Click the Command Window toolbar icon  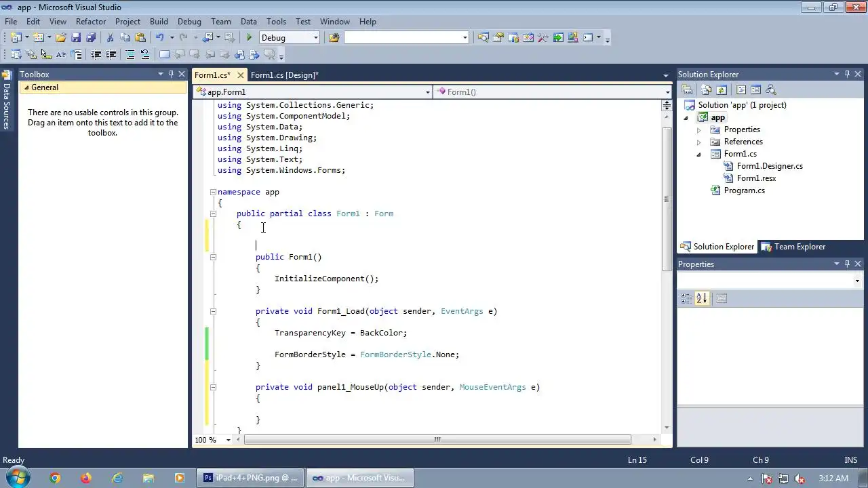[588, 37]
